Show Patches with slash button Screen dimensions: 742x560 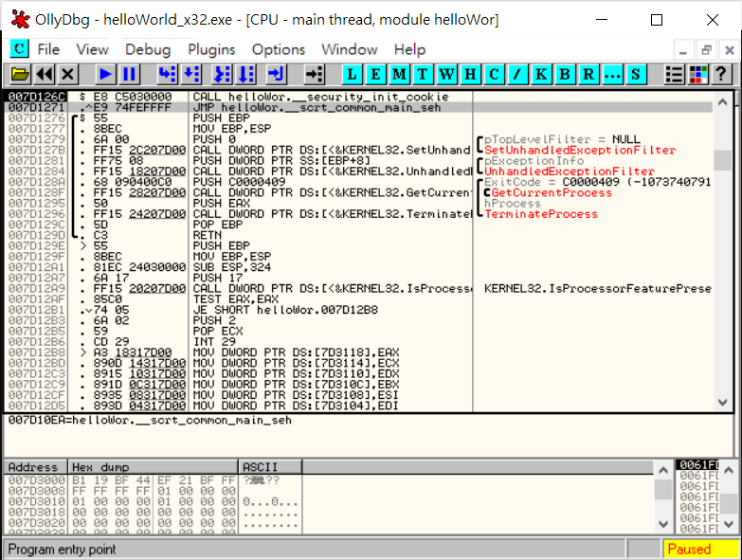click(x=517, y=74)
